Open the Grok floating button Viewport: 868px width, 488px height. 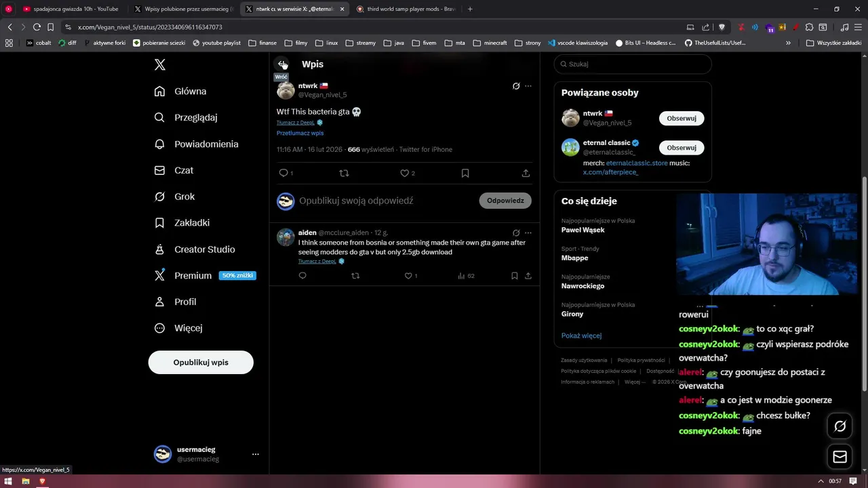click(x=840, y=426)
